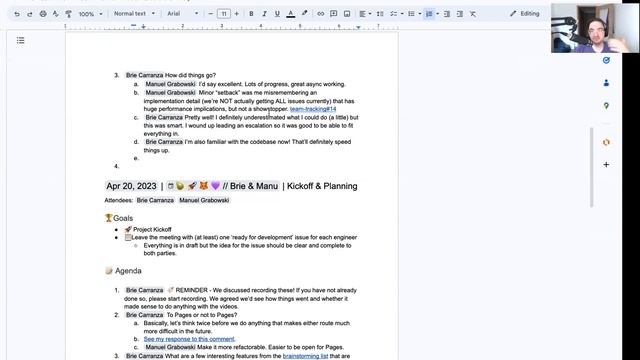Print the document with printer icon
The image size is (640, 360).
(x=43, y=14)
